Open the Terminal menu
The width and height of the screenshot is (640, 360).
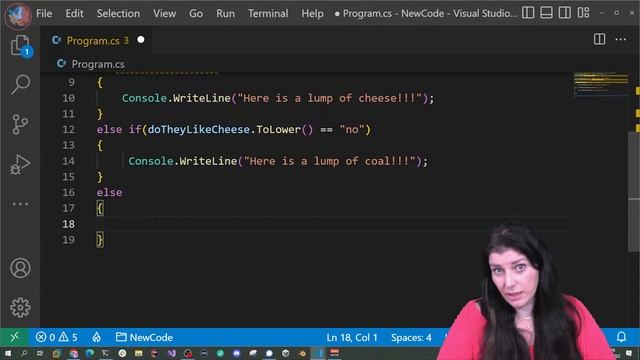point(268,13)
